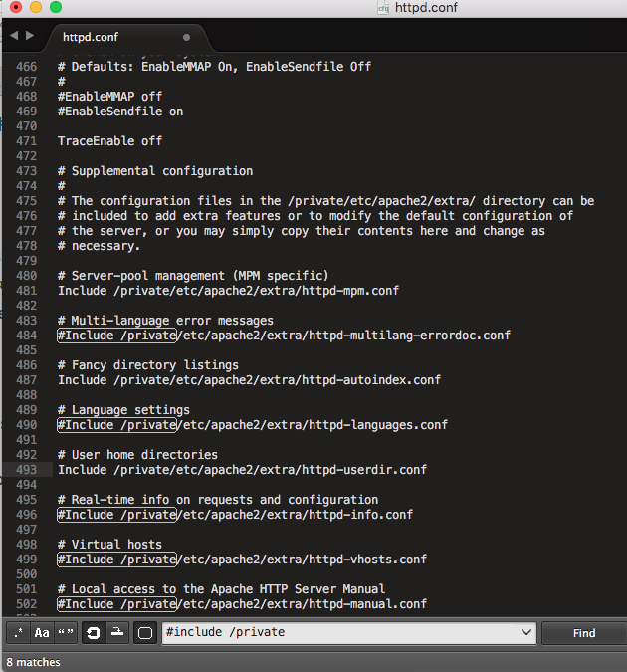Click httpd-mpm.conf Include line
The width and height of the screenshot is (627, 672).
tap(229, 291)
